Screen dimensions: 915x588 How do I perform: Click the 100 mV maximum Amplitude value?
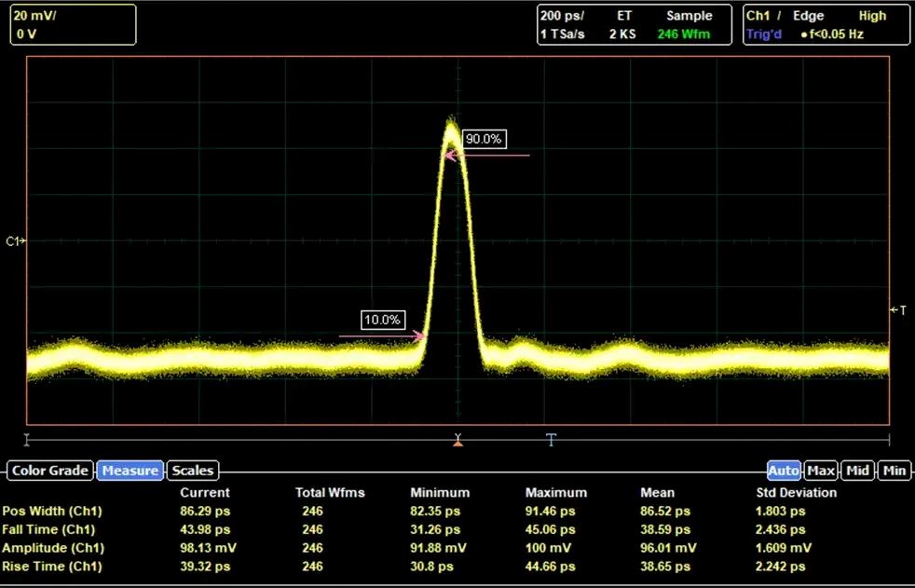coord(548,548)
